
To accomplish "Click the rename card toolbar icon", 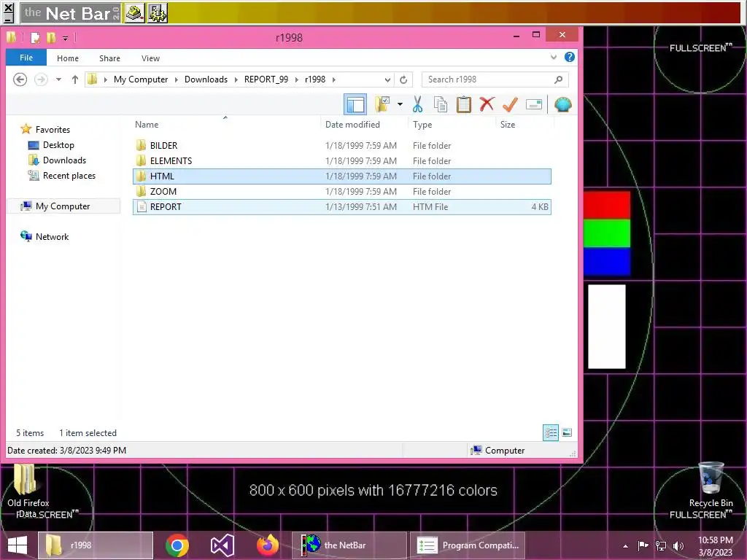I will tap(534, 104).
